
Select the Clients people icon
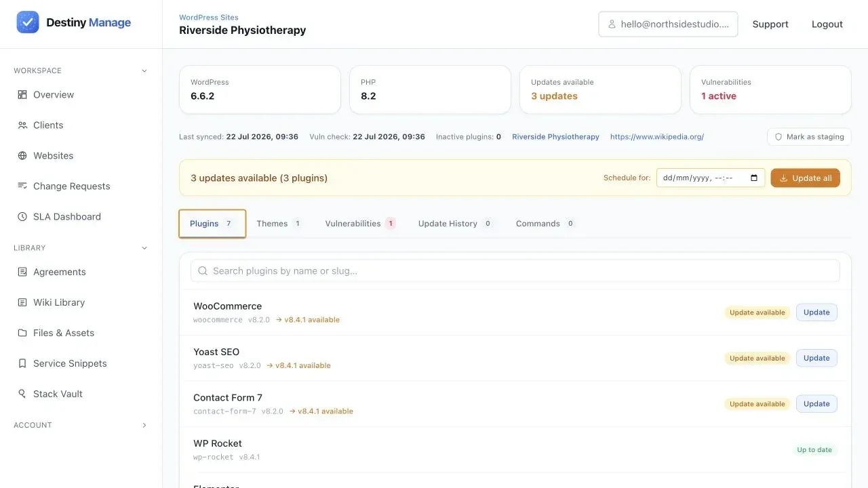(22, 125)
